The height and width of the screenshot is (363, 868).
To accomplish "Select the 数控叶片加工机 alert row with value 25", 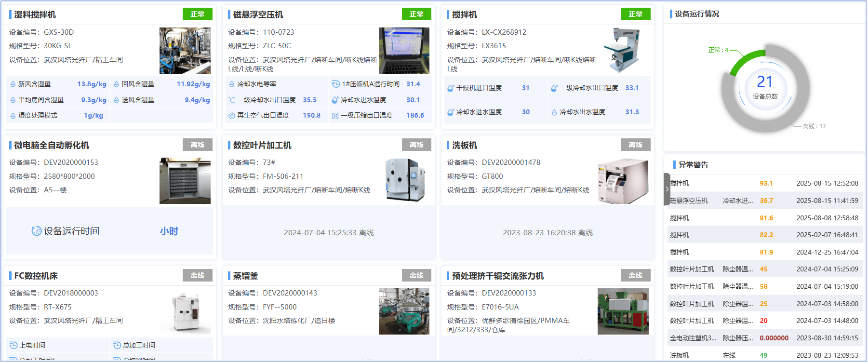I will click(765, 304).
